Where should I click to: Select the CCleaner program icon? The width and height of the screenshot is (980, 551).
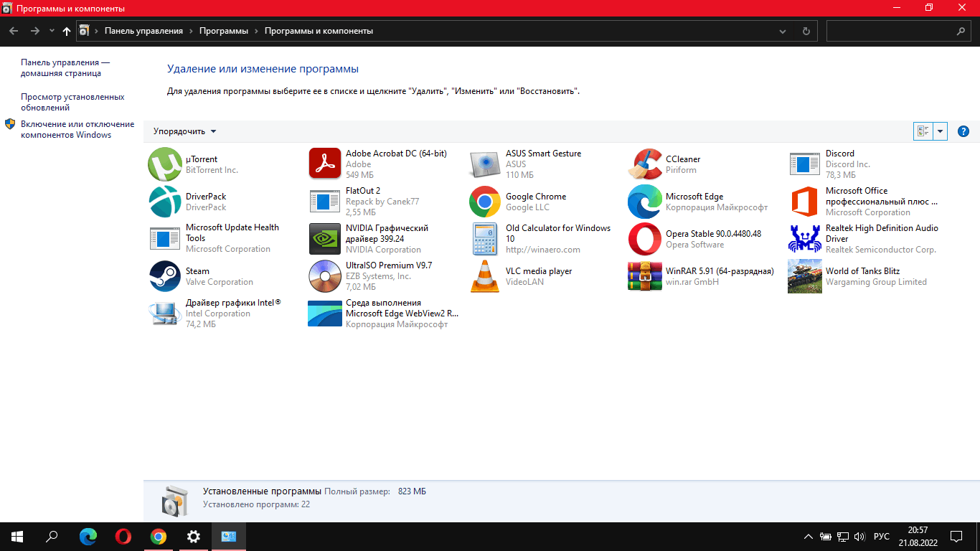click(x=645, y=164)
